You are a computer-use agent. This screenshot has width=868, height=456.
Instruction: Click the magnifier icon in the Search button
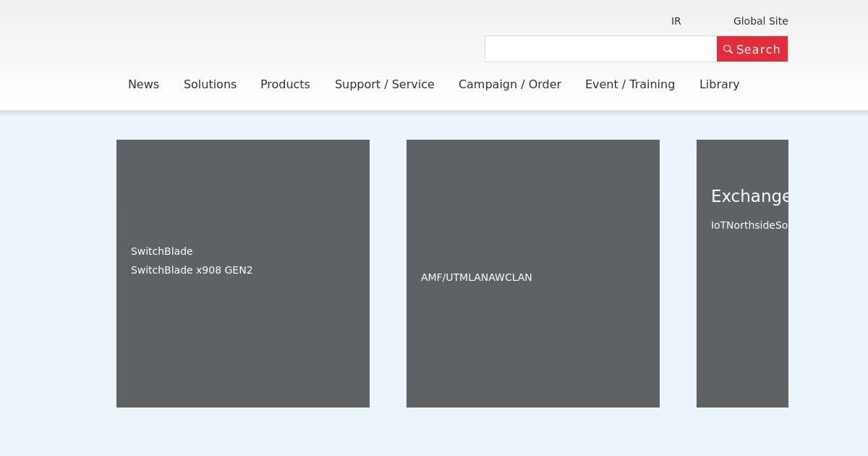pyautogui.click(x=728, y=49)
